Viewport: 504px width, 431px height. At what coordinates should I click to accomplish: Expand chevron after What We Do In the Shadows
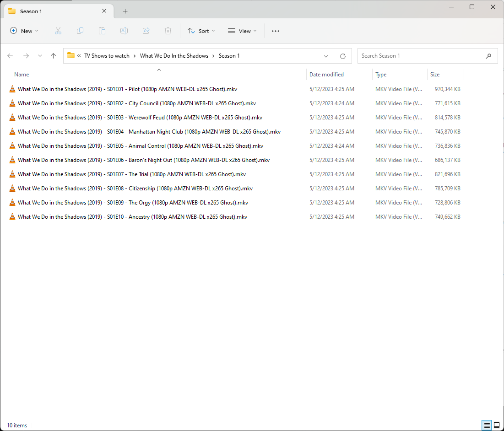pyautogui.click(x=213, y=56)
